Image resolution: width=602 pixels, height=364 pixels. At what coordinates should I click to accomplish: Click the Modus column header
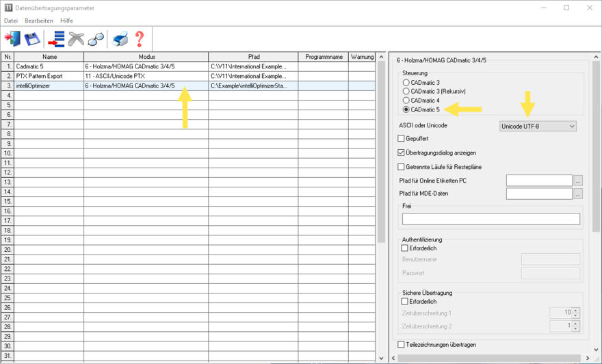point(146,57)
